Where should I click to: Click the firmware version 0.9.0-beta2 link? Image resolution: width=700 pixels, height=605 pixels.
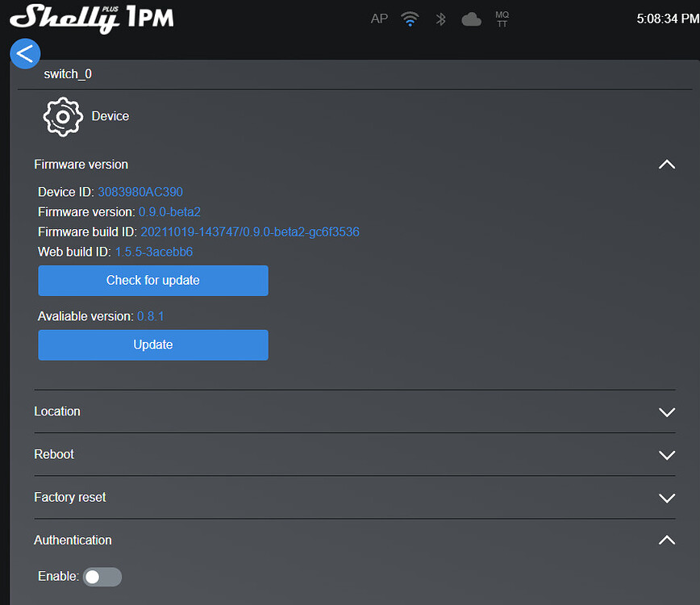point(169,211)
